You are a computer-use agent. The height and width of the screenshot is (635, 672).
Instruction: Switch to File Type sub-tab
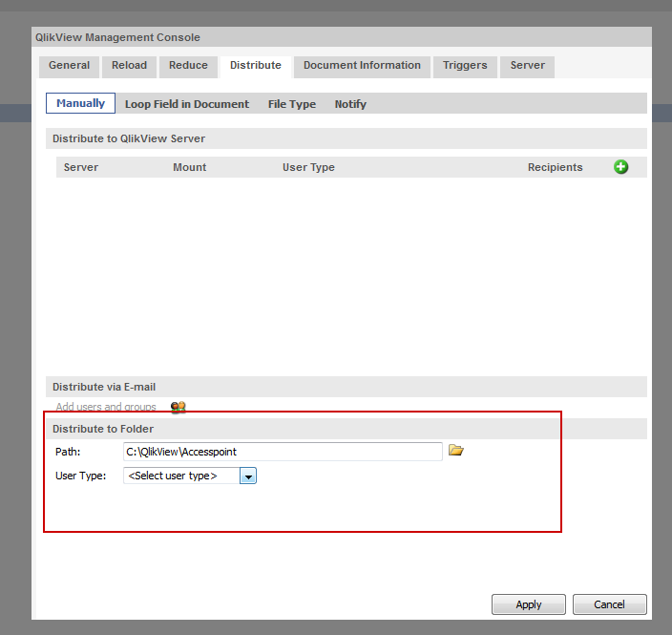pos(292,104)
